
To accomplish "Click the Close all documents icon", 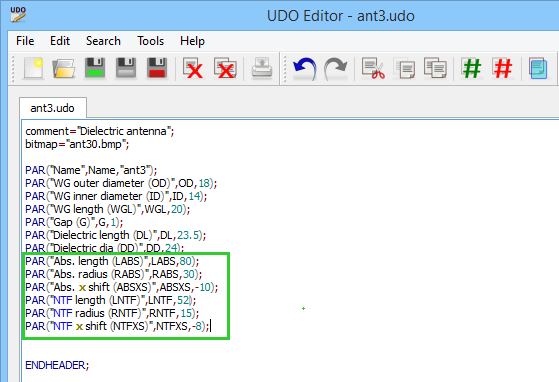I will pos(225,68).
